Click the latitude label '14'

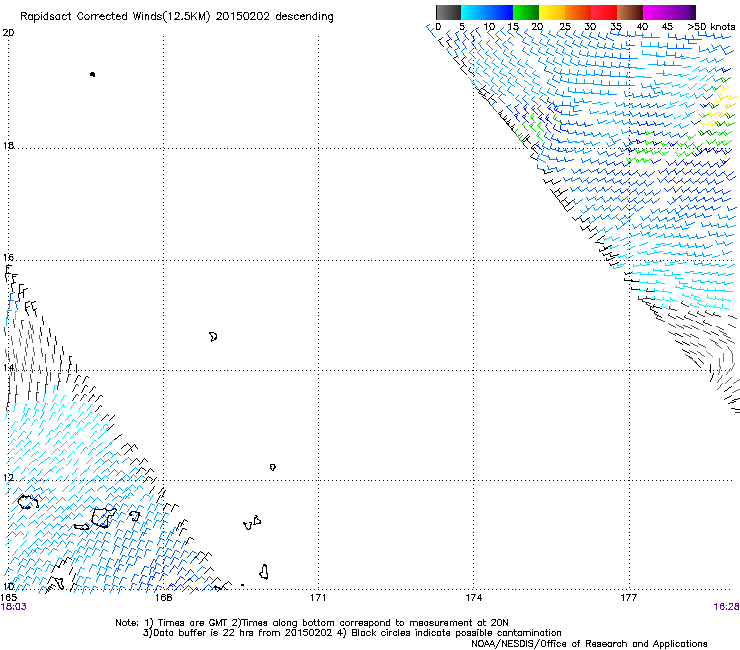click(x=8, y=367)
